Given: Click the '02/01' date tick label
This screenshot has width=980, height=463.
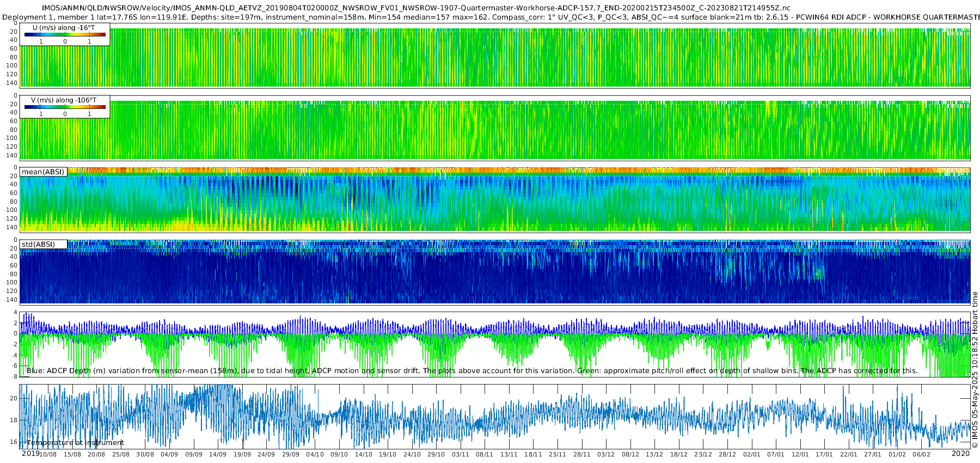Looking at the screenshot, I should click(x=751, y=454).
